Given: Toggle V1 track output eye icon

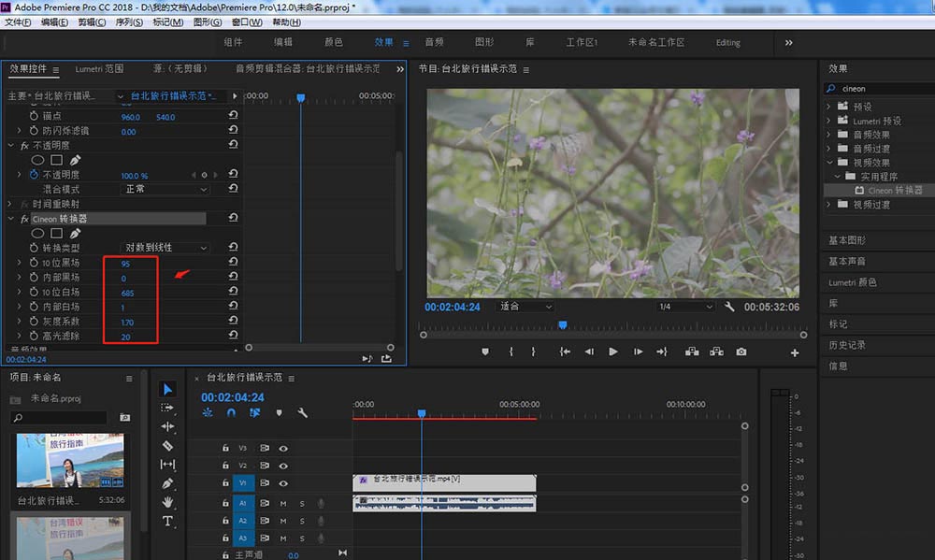Looking at the screenshot, I should [282, 481].
